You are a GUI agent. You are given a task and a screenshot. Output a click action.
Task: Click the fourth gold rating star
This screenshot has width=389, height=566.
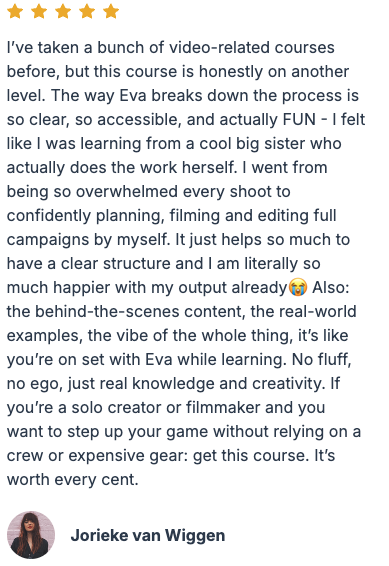pyautogui.click(x=87, y=11)
